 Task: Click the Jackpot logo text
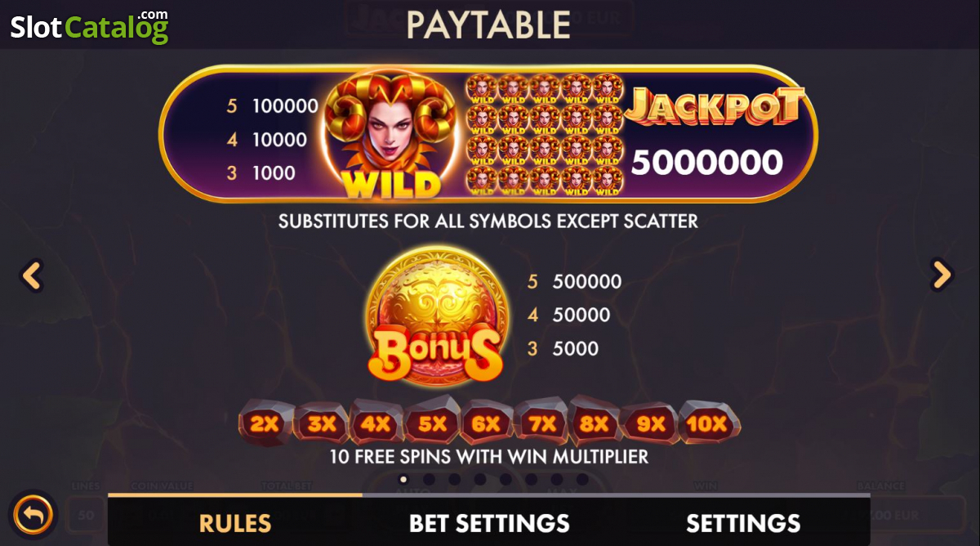pyautogui.click(x=715, y=108)
